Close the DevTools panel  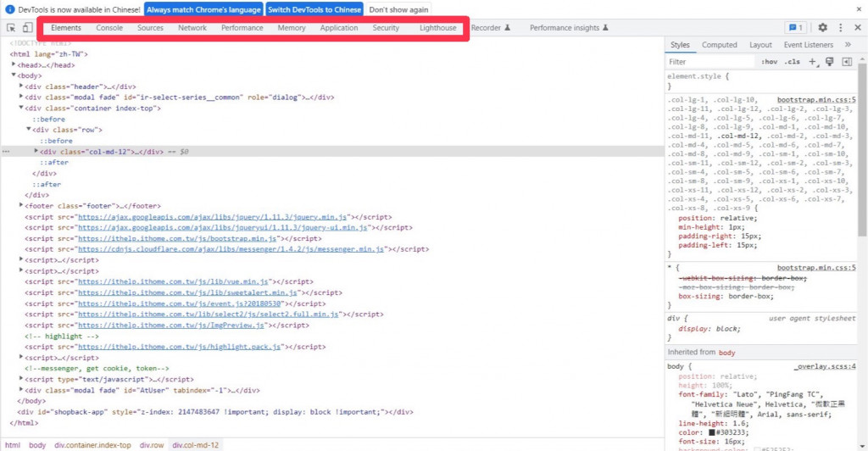(858, 28)
